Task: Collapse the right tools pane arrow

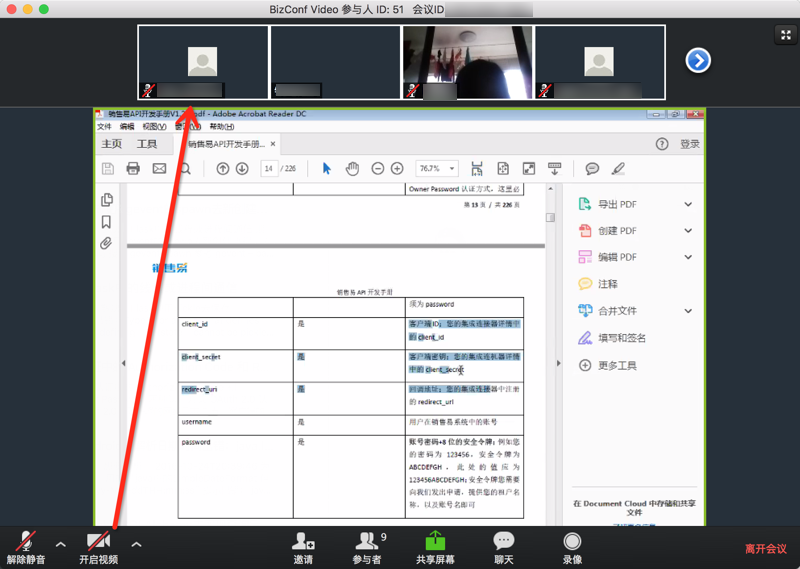Action: (x=559, y=363)
